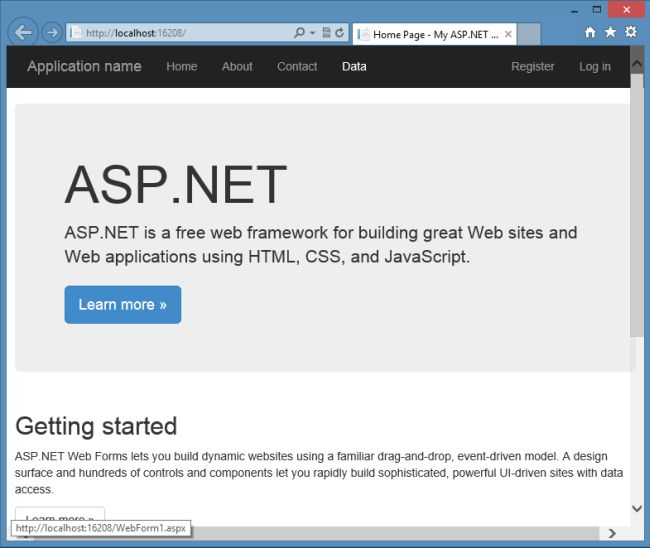Click the horizontal scrollbar right arrow
The image size is (650, 548).
click(x=612, y=533)
